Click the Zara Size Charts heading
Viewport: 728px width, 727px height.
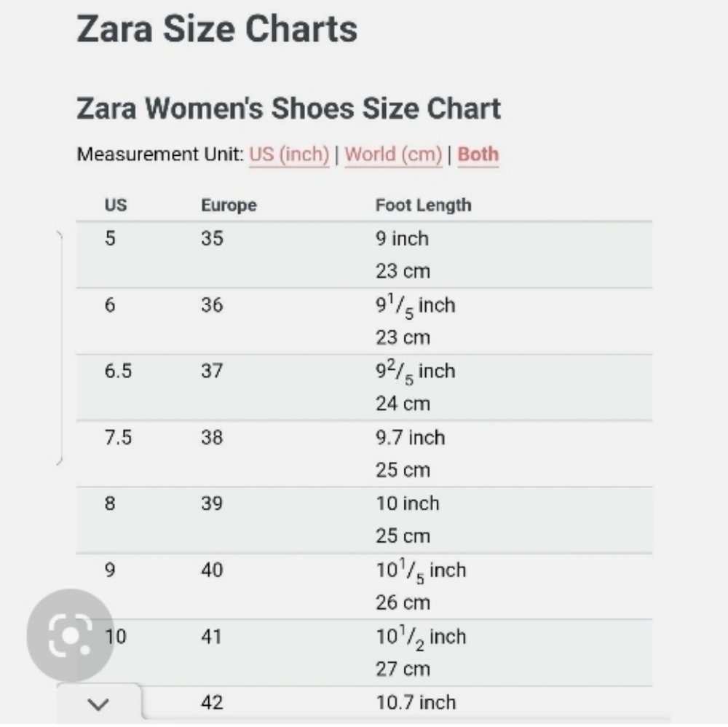(217, 29)
